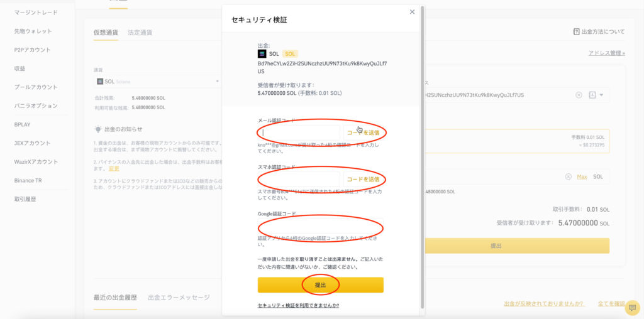Open the 変更 link in withdrawal notice
This screenshot has height=319, width=644.
coord(114,168)
